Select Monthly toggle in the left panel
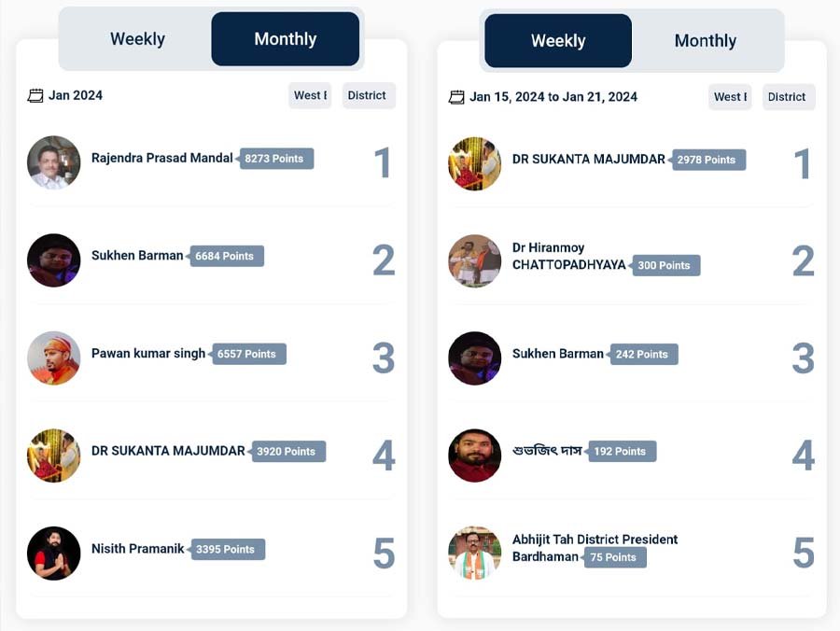 click(285, 39)
